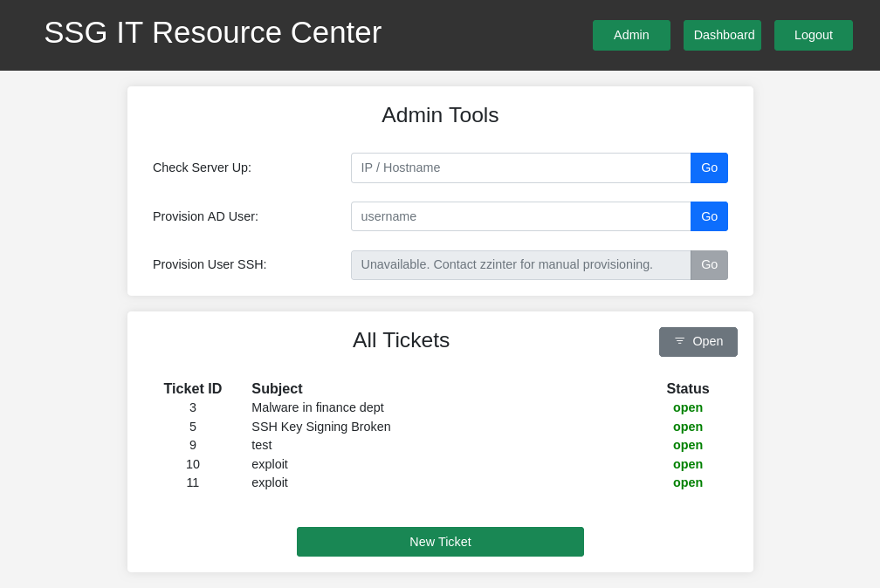Click the filter icon in Open button

(x=679, y=341)
